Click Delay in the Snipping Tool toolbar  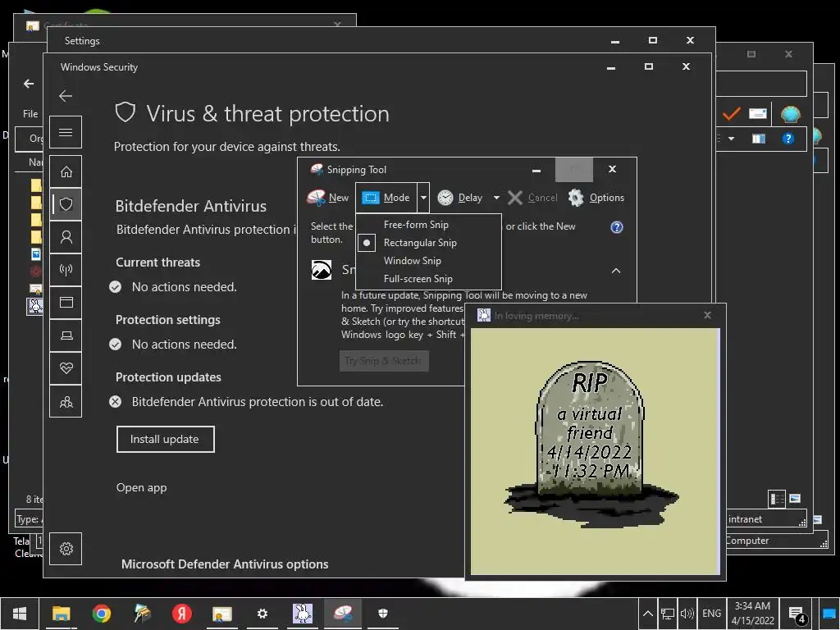point(461,198)
